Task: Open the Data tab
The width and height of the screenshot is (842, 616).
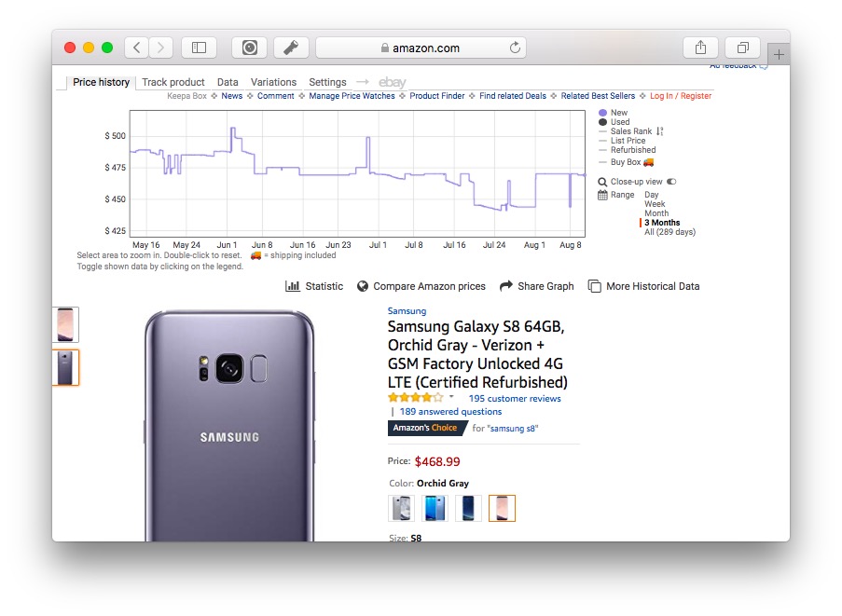Action: (x=228, y=82)
